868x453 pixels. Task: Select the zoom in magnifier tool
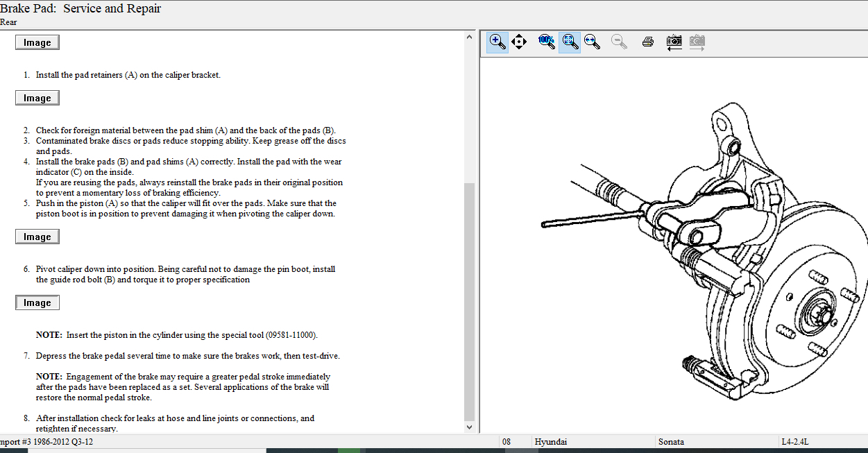(x=497, y=42)
